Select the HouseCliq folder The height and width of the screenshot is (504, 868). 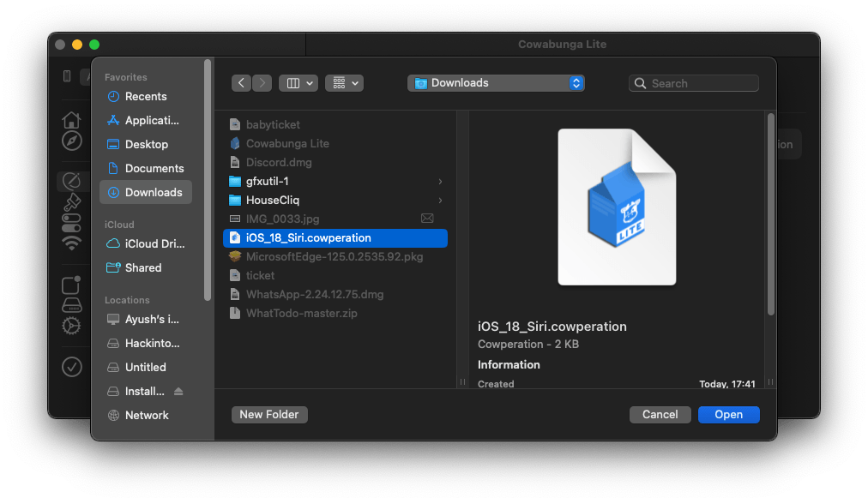(335, 200)
